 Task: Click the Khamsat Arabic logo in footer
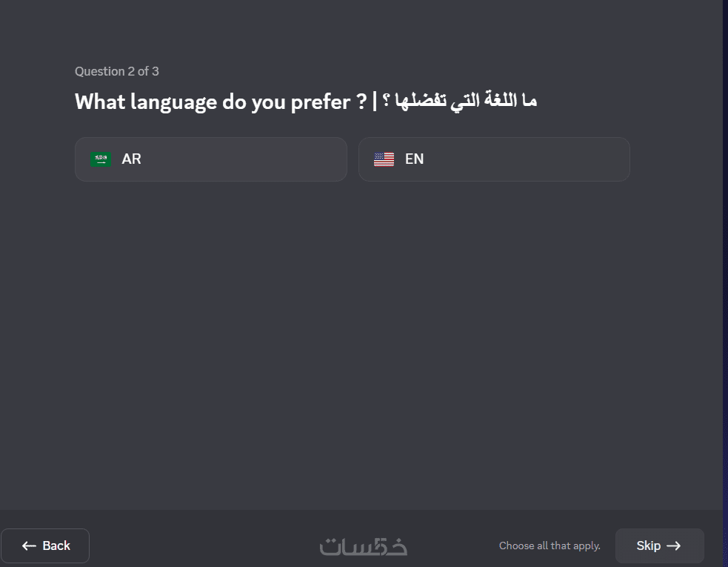[x=364, y=546]
